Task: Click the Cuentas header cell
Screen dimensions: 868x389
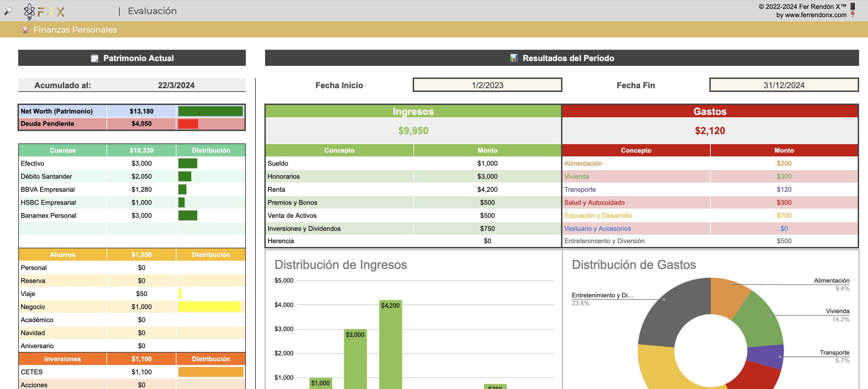Action: click(62, 150)
